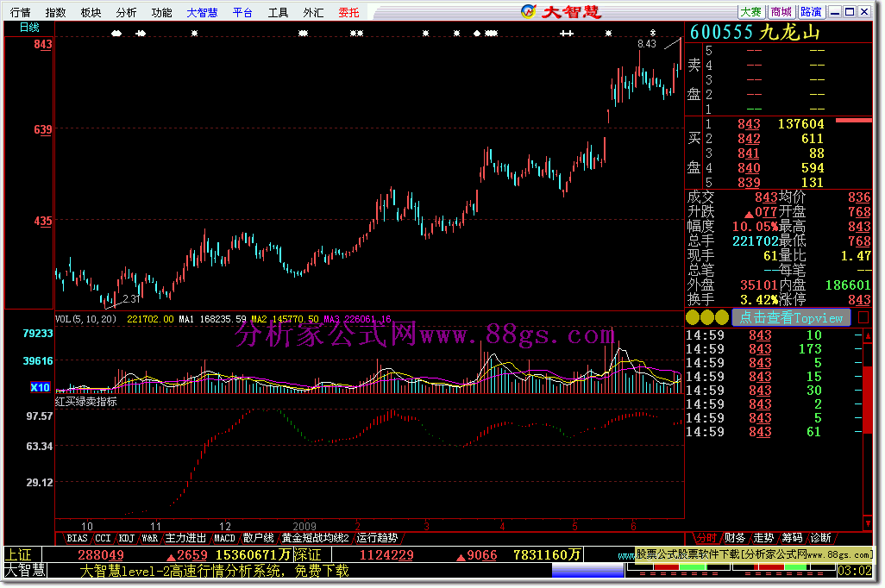Select the 诊断 tab in right panel
Viewport: 885px width, 588px height.
coord(820,538)
